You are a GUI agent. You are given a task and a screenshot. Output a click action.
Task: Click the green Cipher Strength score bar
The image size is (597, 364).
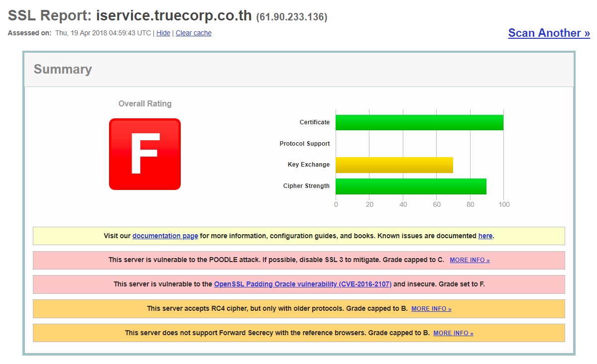[x=411, y=186]
